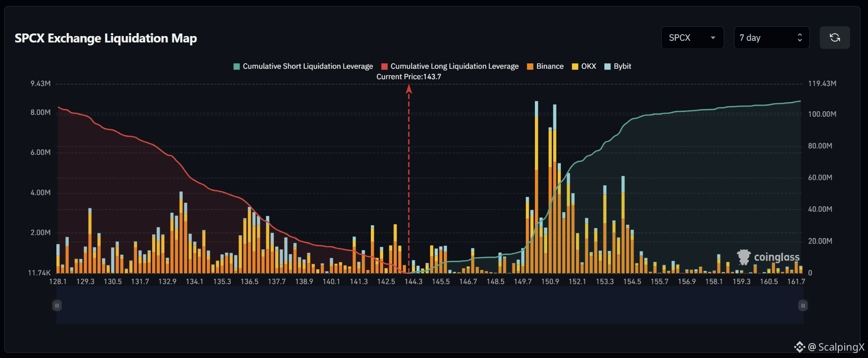
Task: Click the '131.7' price axis label
Action: (140, 281)
